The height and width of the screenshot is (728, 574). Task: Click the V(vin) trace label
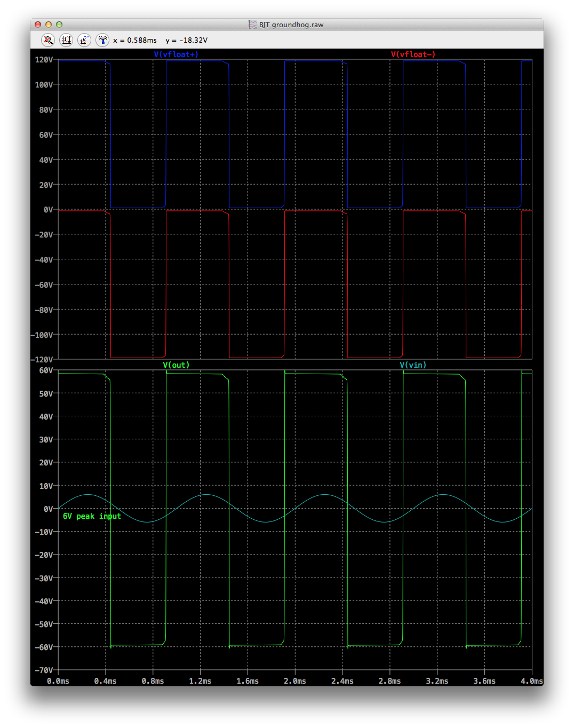413,365
